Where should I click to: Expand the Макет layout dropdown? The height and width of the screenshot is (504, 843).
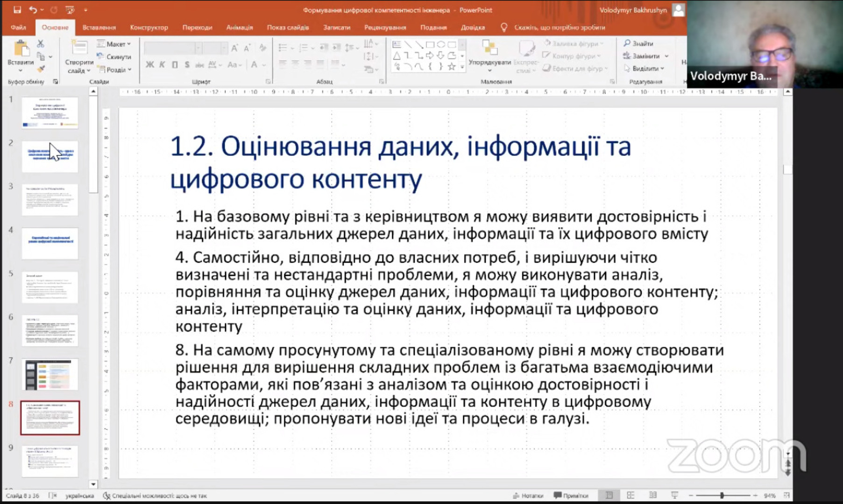[114, 44]
